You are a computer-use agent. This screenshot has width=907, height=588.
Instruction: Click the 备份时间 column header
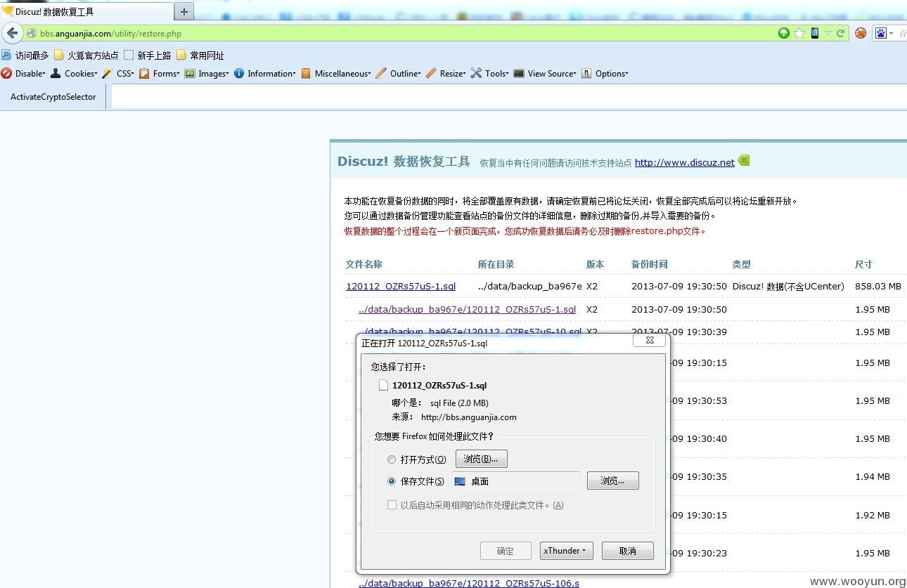(x=650, y=264)
